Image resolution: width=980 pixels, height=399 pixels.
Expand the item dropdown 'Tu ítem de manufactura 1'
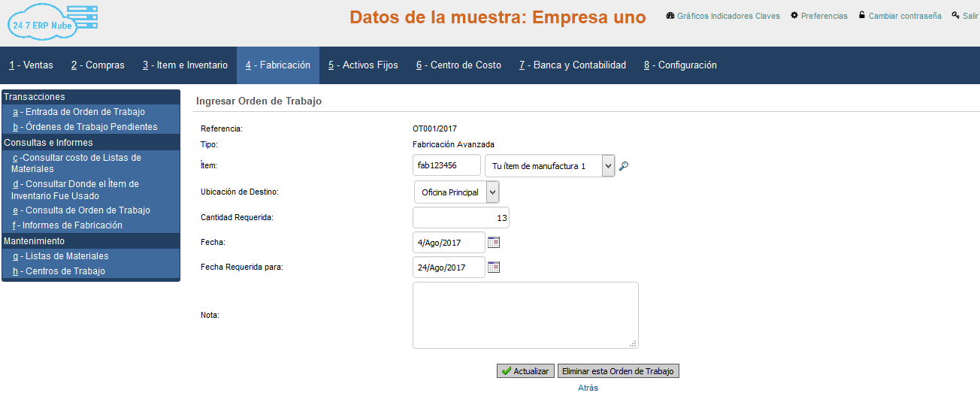click(608, 166)
